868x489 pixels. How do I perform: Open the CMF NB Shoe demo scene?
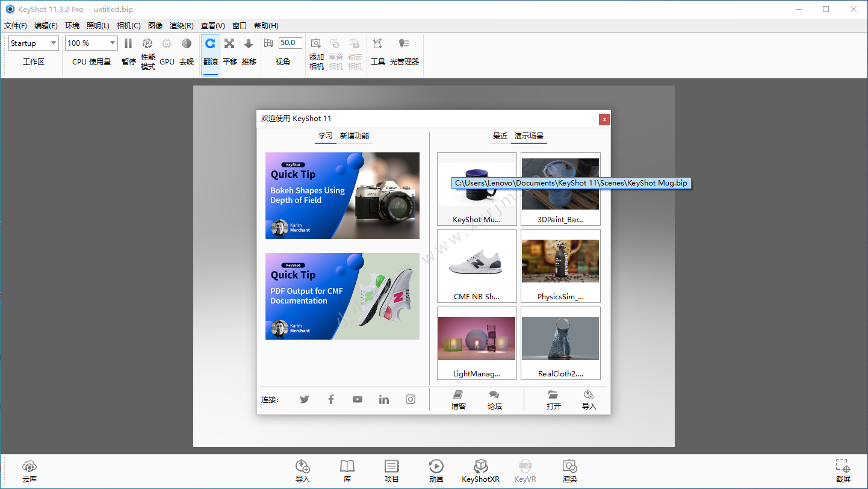tap(477, 266)
